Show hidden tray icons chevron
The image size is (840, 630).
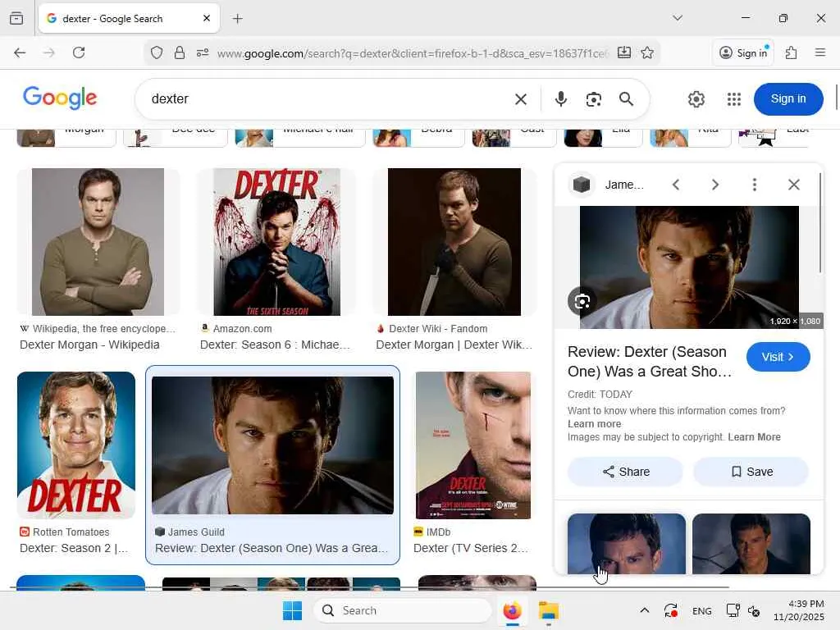pyautogui.click(x=645, y=610)
